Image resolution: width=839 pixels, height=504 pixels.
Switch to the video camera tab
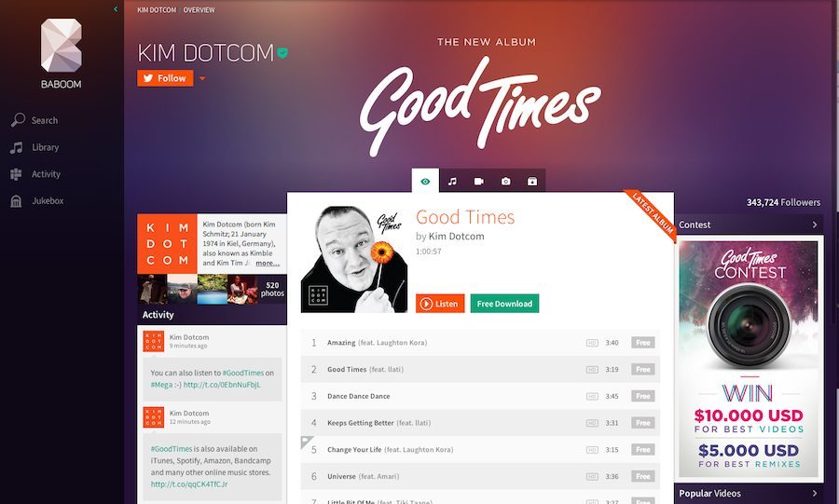(x=479, y=181)
